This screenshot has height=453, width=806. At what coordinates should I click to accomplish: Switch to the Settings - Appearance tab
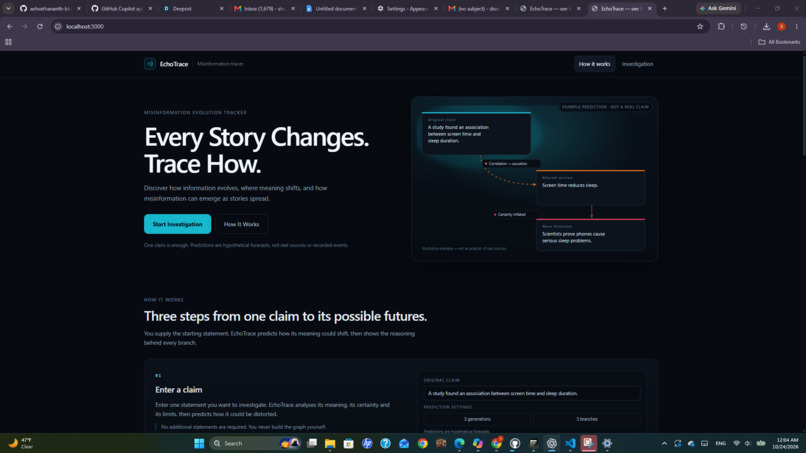tap(407, 8)
